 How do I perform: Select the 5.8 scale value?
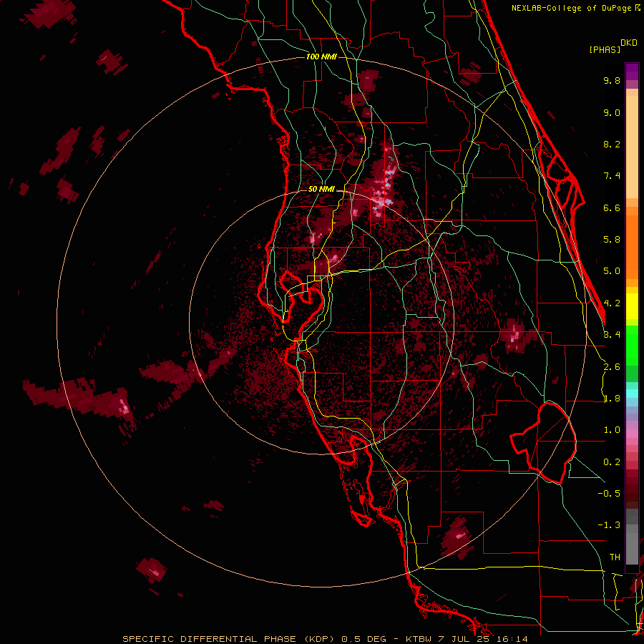tap(612, 240)
